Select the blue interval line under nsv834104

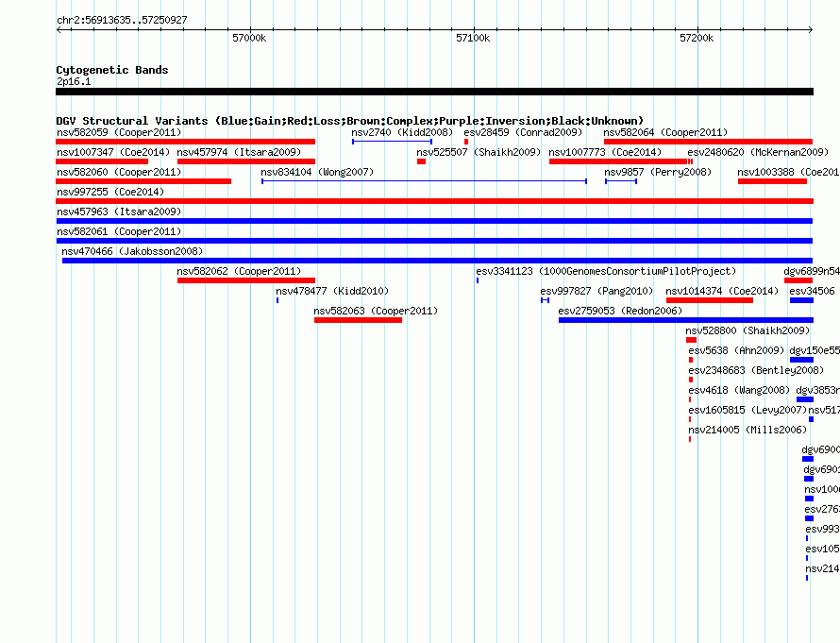(425, 181)
